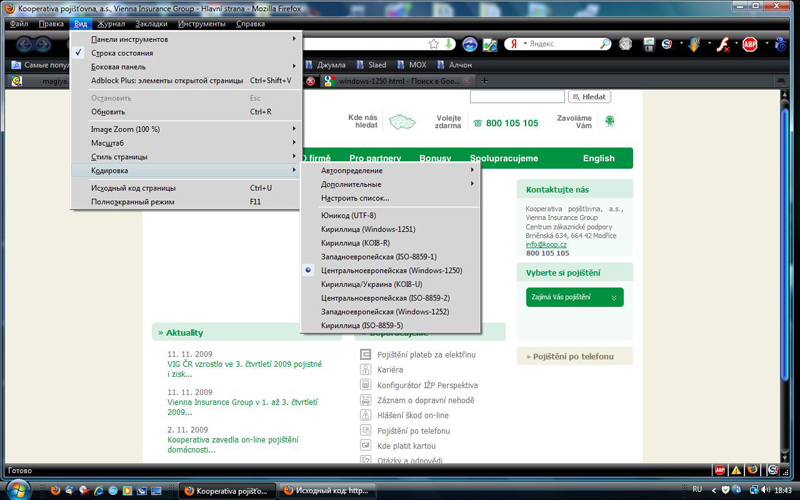Screen dimensions: 800x500
Task: Click icon beside Pojištění plateb za elektřinu
Action: coord(365,354)
